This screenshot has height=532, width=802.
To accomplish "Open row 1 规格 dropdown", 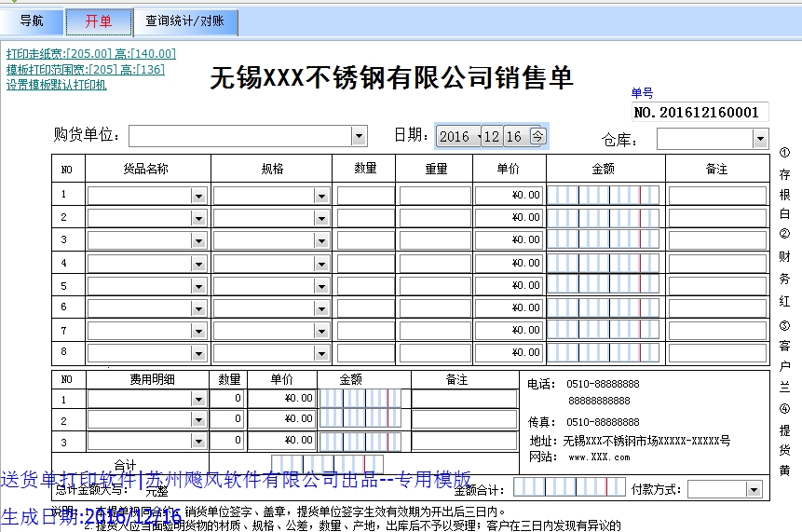I will (x=321, y=196).
